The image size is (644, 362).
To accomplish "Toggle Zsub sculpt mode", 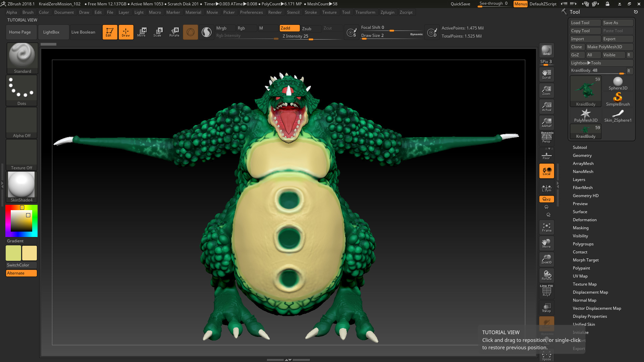I will click(x=311, y=28).
